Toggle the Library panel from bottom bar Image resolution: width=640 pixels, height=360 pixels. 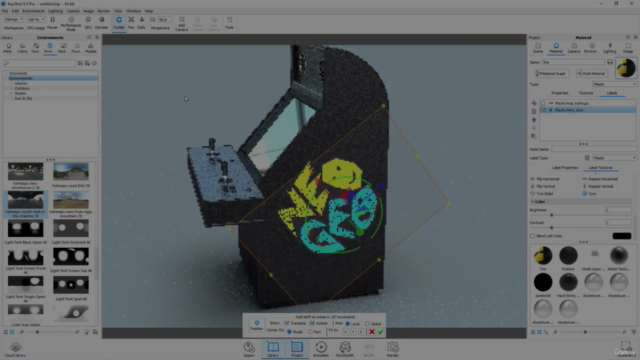coord(273,349)
